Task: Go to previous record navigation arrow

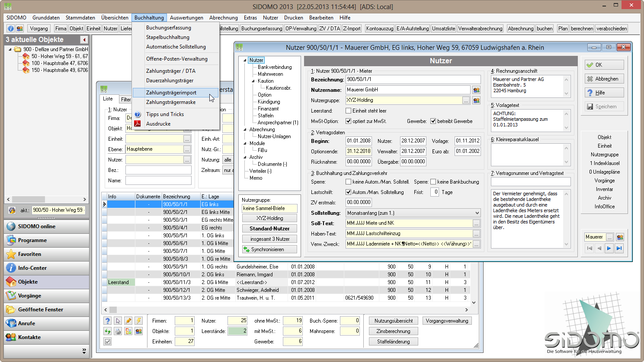Action: point(599,248)
